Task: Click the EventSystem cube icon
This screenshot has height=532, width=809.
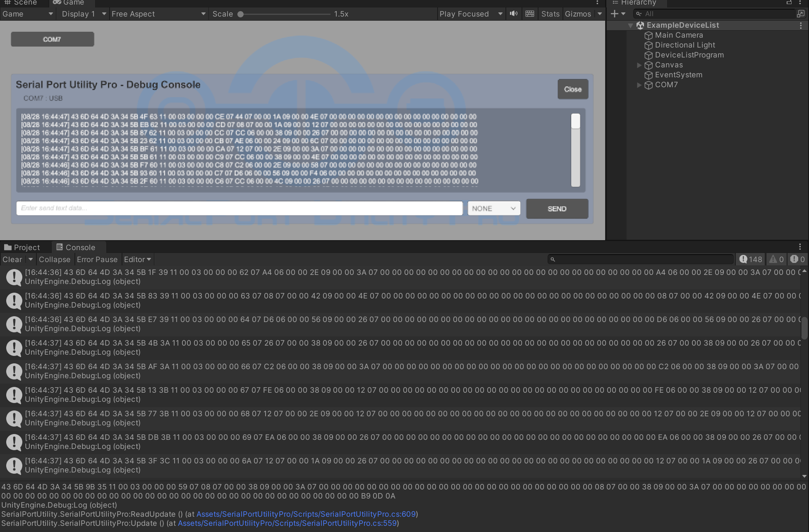Action: click(x=649, y=75)
